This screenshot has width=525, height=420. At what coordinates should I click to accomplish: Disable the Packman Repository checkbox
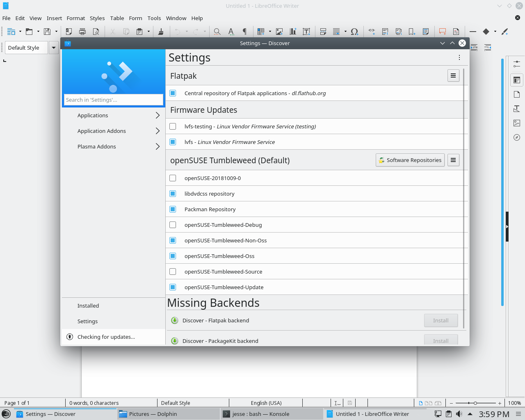(173, 209)
